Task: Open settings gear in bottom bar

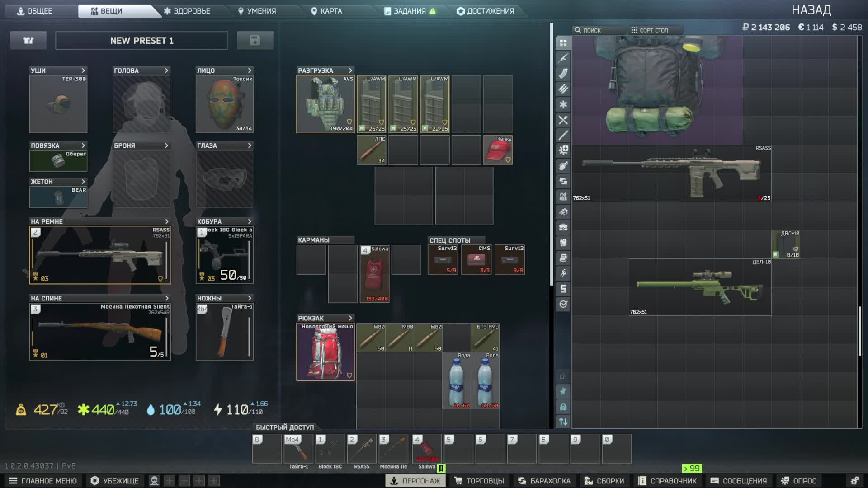Action: tap(854, 481)
